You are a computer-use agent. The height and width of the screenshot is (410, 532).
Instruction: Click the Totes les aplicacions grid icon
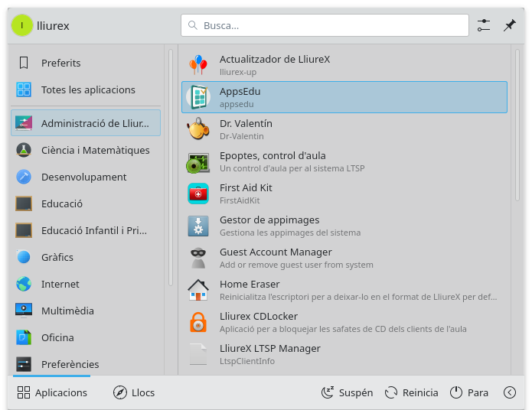click(24, 89)
